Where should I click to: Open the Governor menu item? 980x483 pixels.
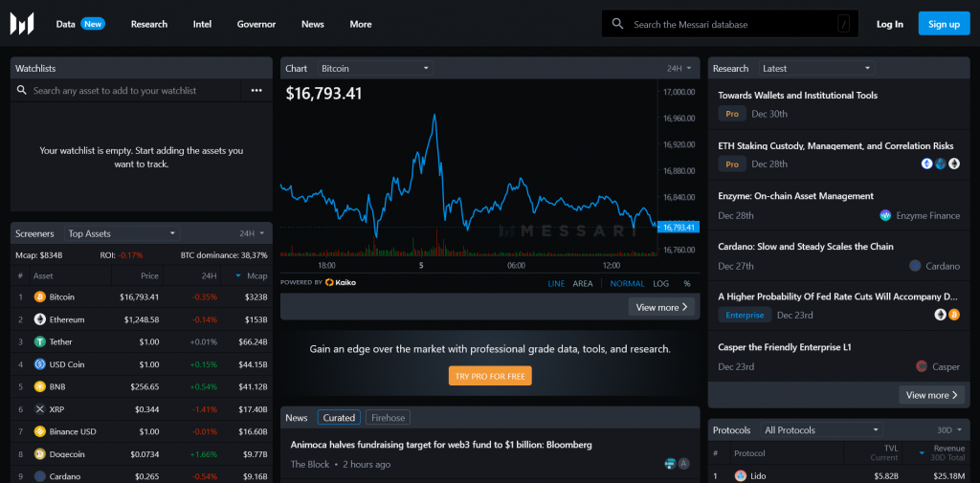[x=256, y=24]
